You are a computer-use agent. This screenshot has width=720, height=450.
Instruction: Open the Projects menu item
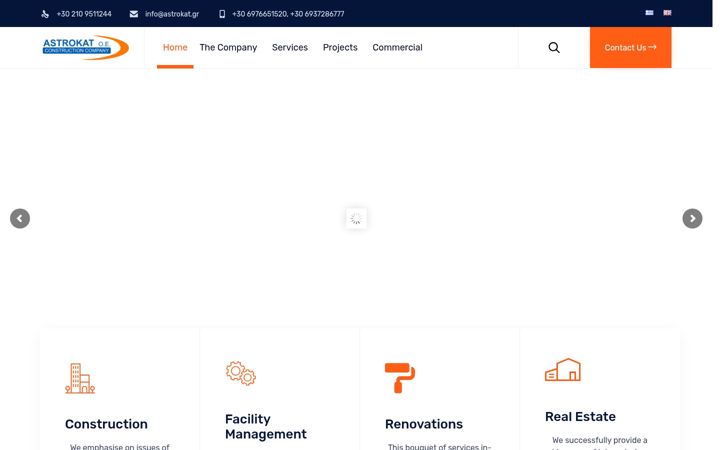pos(340,47)
